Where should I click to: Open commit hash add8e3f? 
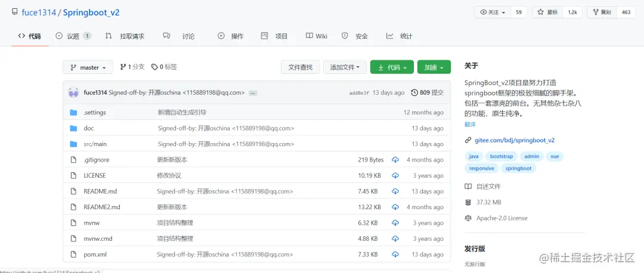pyautogui.click(x=359, y=93)
